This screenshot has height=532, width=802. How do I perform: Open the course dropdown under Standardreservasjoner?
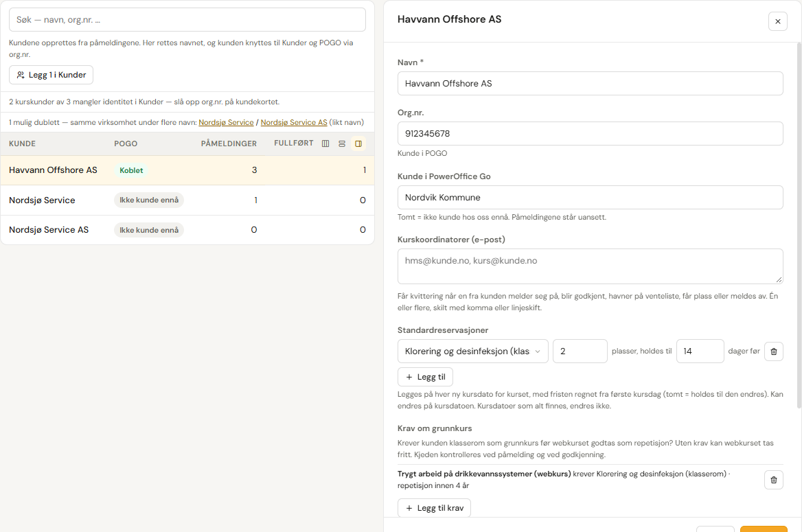tap(472, 351)
